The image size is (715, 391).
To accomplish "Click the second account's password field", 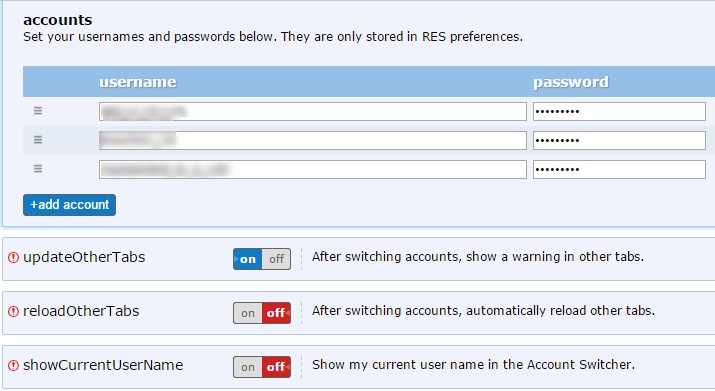I will [619, 141].
